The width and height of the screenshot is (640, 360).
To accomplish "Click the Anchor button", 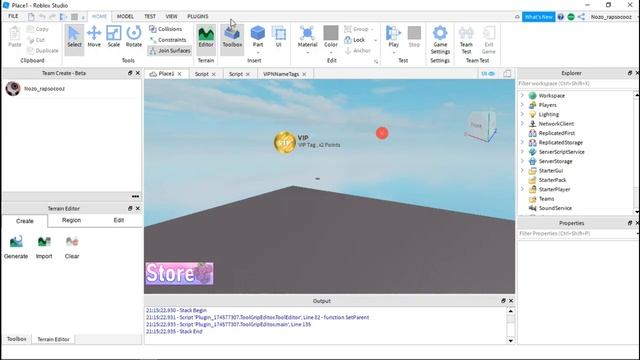I will click(358, 51).
